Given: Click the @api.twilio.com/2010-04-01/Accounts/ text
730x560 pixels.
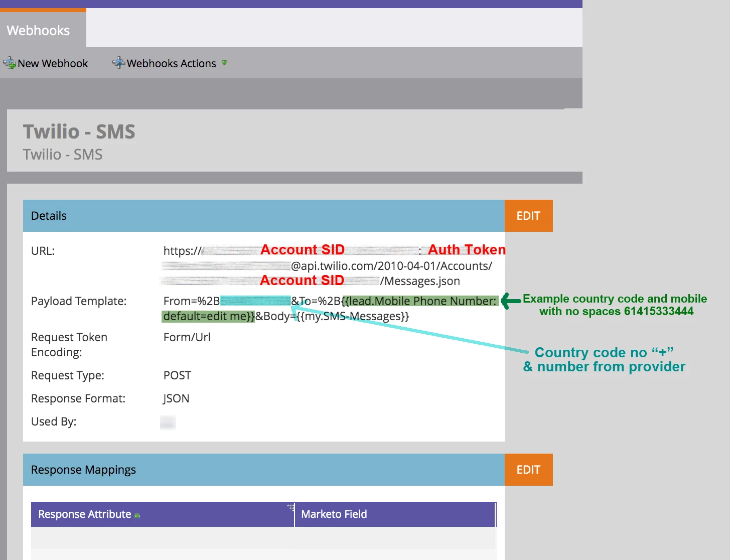Looking at the screenshot, I should click(391, 266).
